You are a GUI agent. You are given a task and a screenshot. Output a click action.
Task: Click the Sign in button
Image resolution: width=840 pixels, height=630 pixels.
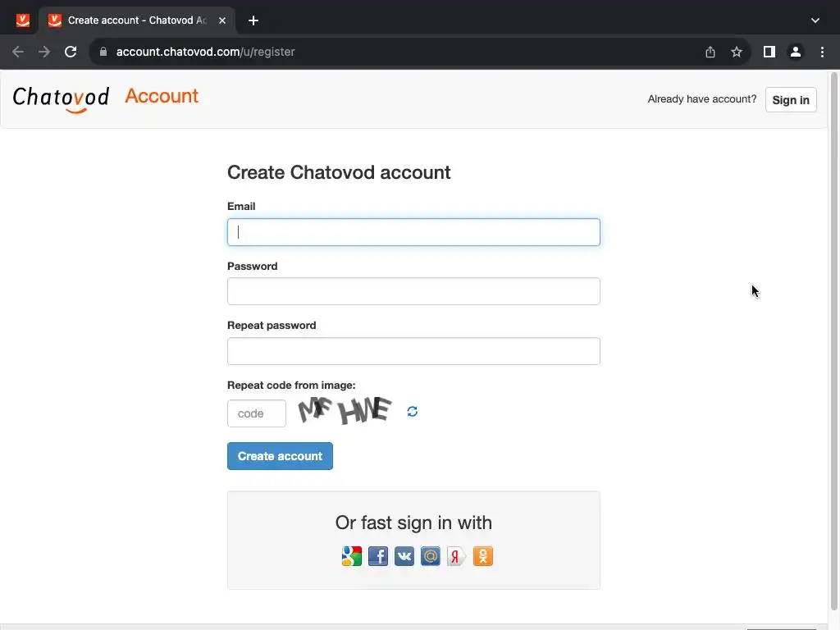[791, 100]
